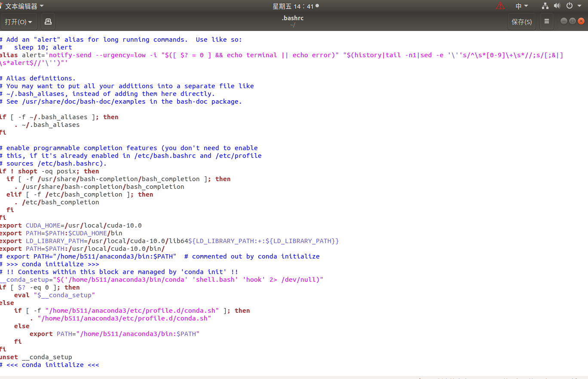Click the '# commented out by conda initialize' line
Screen dimensions: 588x379
pyautogui.click(x=160, y=256)
